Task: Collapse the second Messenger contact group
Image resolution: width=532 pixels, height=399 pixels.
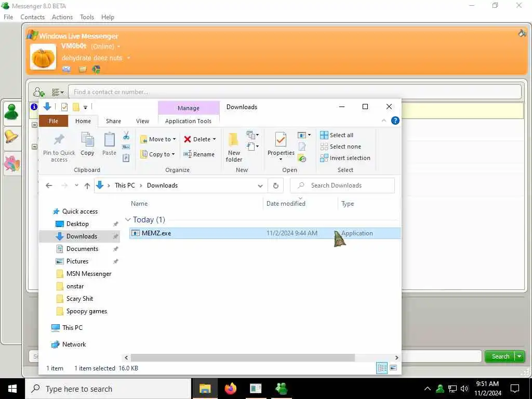Action: 34,147
